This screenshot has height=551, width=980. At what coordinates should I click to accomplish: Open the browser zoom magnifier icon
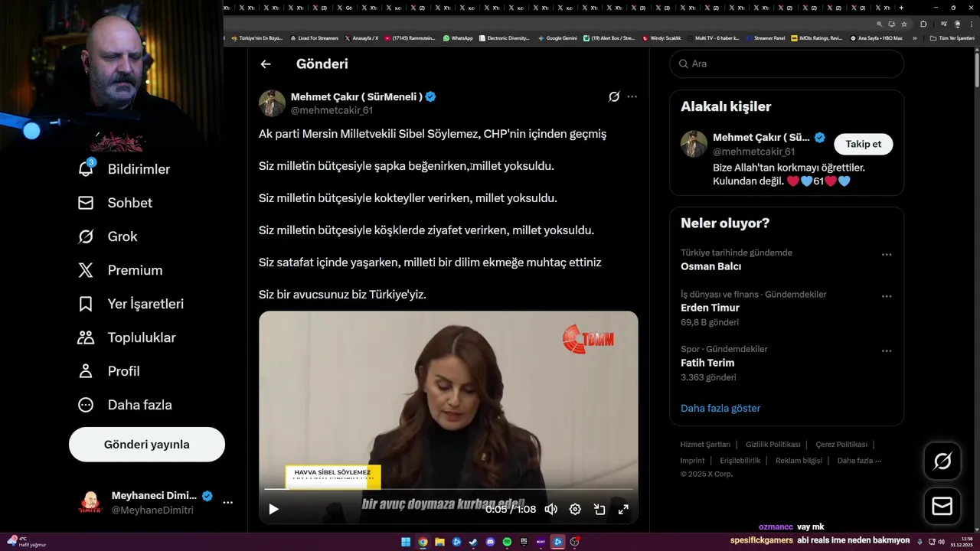click(880, 24)
